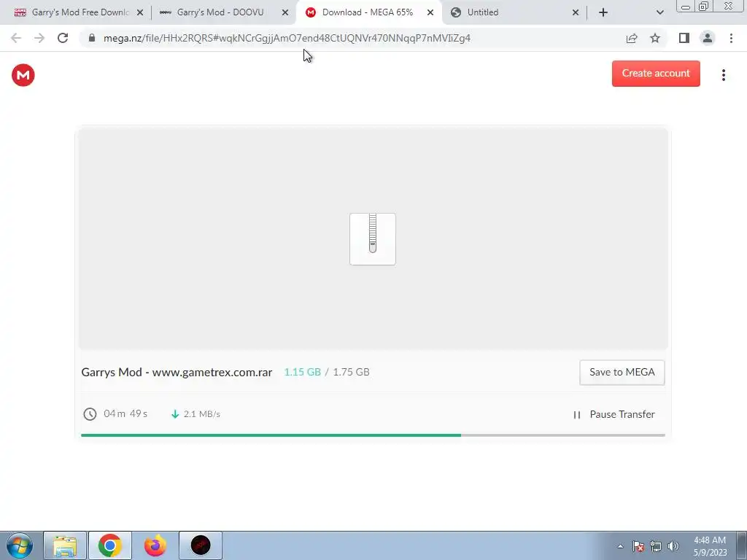
Task: Open the network status tray icon
Action: [656, 546]
